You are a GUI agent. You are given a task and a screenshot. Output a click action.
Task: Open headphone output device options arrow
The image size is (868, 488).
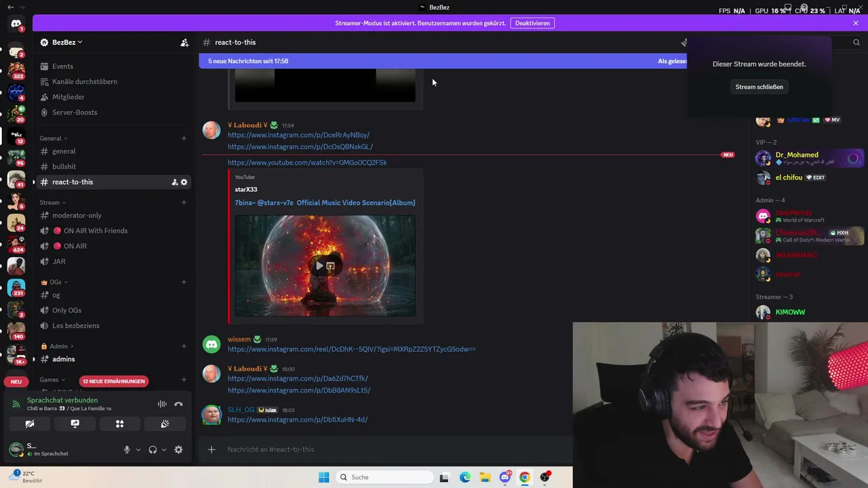[x=164, y=449]
